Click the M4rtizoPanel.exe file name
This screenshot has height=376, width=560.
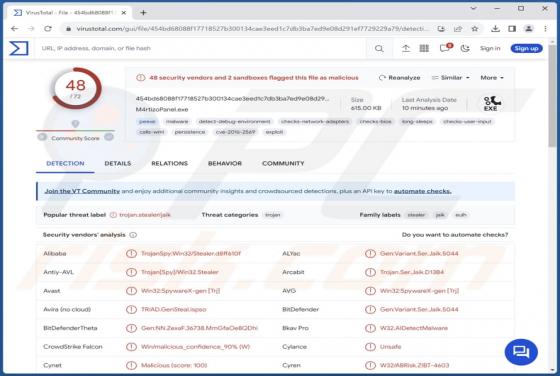(162, 110)
